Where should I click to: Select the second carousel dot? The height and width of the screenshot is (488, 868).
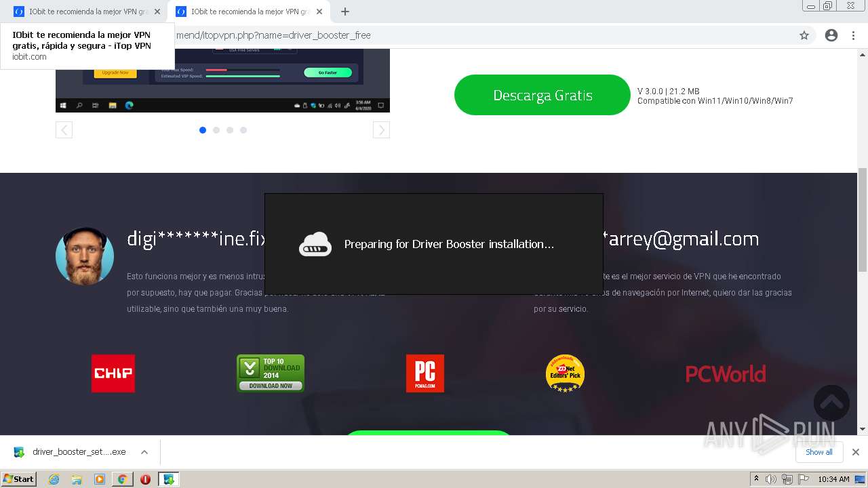coord(216,130)
